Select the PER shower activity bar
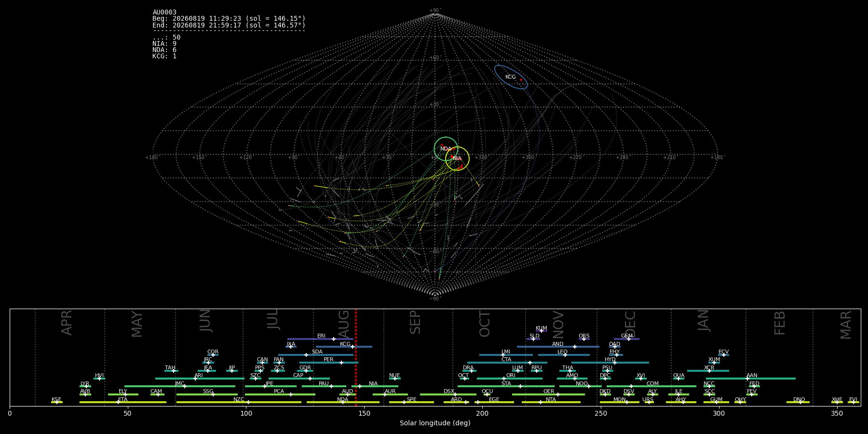The image size is (868, 434). click(329, 363)
